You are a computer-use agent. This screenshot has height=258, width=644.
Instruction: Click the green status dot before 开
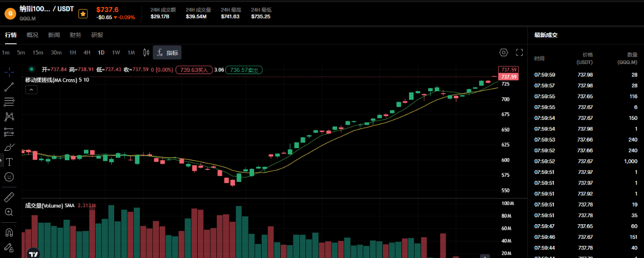(31, 69)
